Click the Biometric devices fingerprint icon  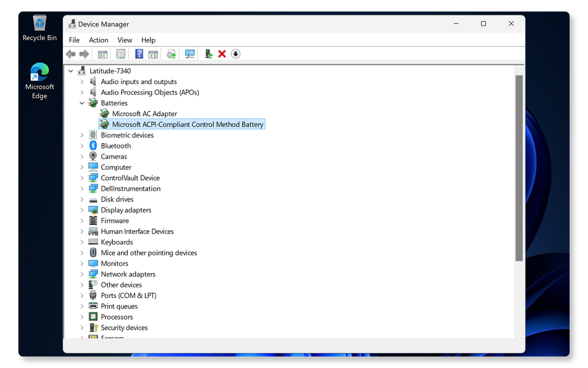[93, 135]
